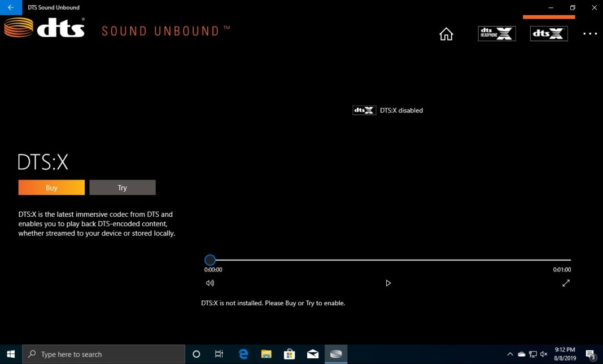The height and width of the screenshot is (364, 603).
Task: Click the Try button for DTS:X
Action: tap(122, 187)
